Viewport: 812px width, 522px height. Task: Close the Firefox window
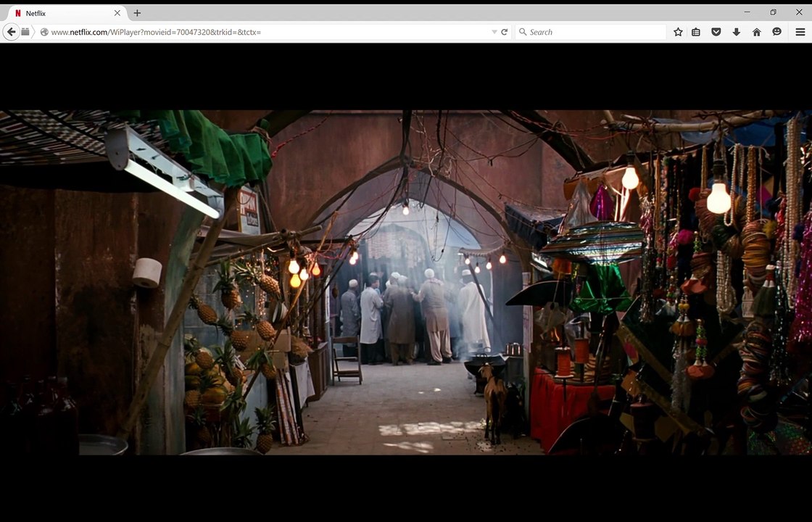[x=799, y=12]
